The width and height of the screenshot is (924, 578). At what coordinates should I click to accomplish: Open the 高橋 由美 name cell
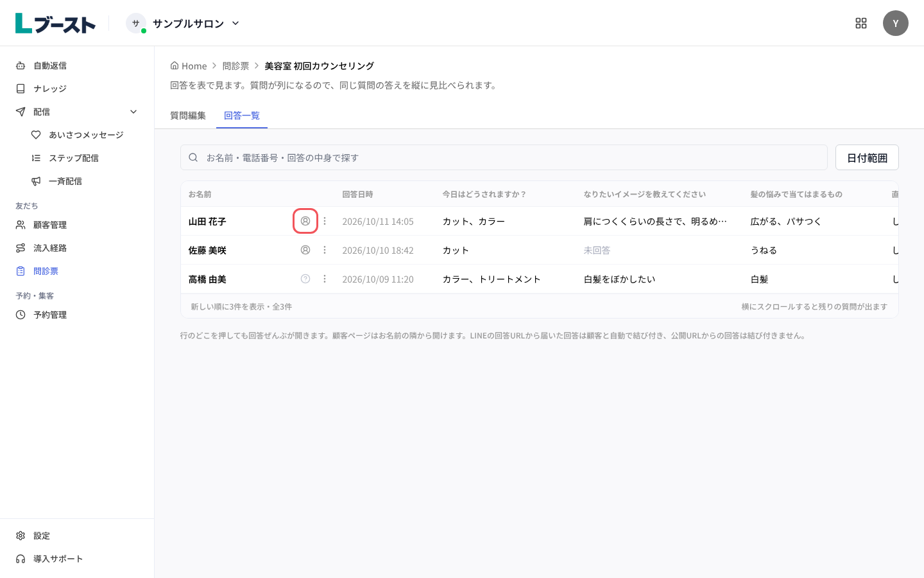tap(207, 279)
